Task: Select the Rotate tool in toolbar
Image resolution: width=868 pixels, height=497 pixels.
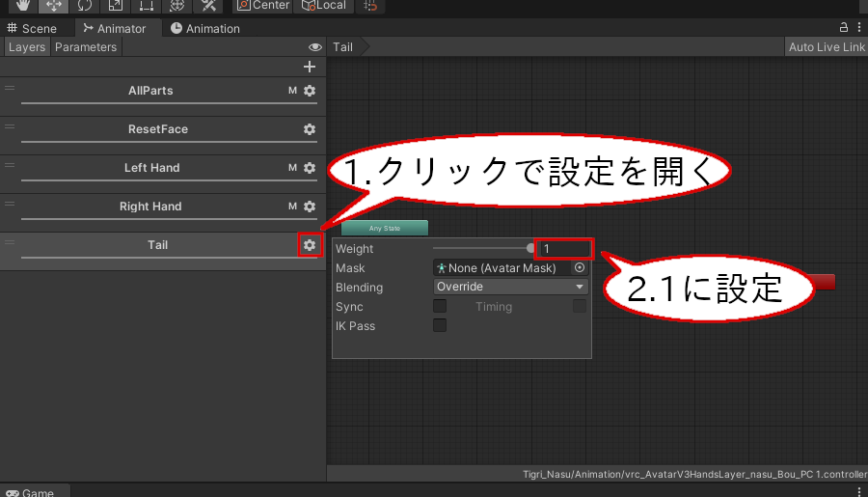Action: (84, 6)
